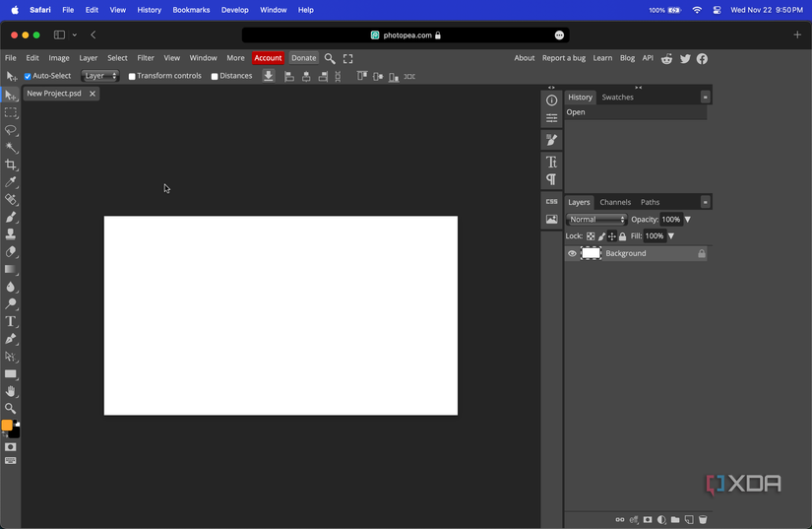Open Safari sidebar dropdown chevron
Image resolution: width=812 pixels, height=529 pixels.
(75, 34)
